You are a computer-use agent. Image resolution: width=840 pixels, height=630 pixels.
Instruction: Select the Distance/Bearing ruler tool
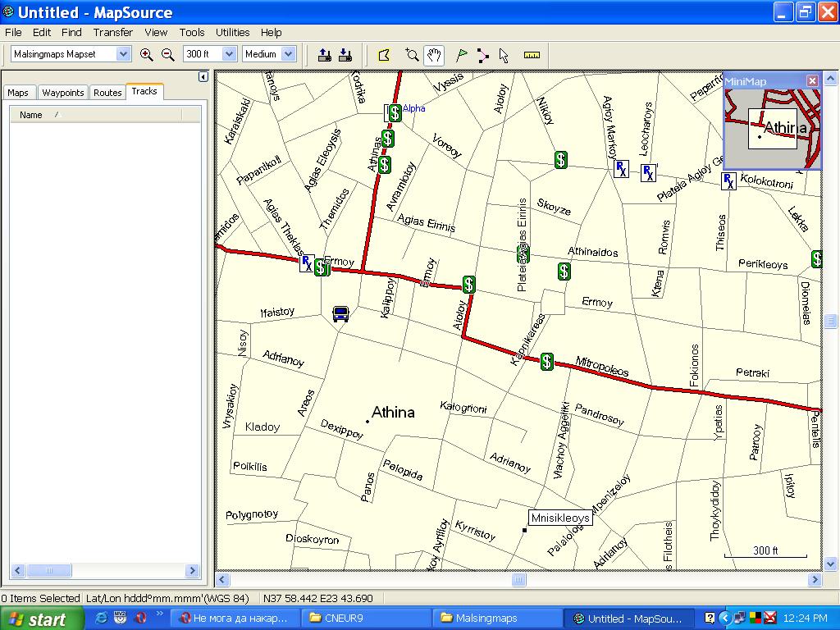532,55
